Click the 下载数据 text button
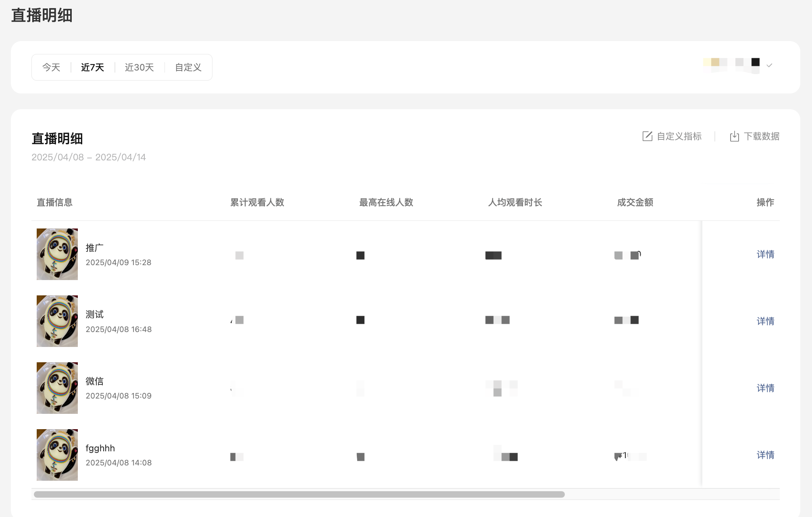The image size is (812, 517). click(761, 136)
